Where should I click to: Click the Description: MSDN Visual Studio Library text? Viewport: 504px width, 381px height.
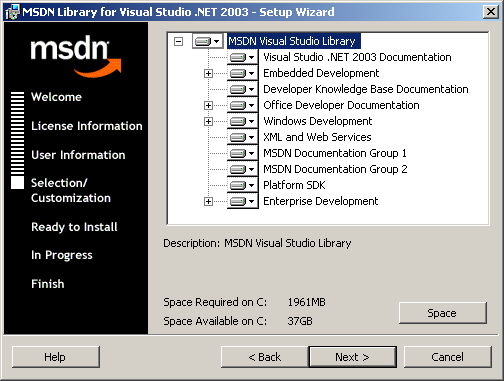(x=257, y=243)
